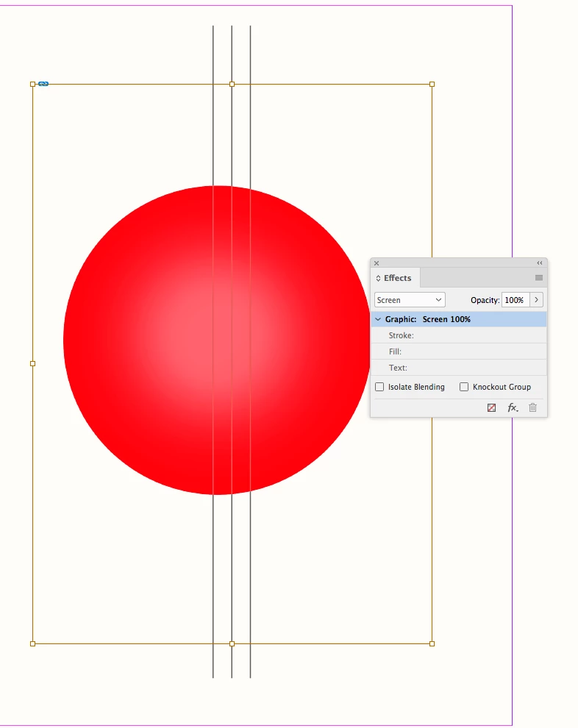Click the linked graphic chain badge on frame
The width and height of the screenshot is (578, 728).
pyautogui.click(x=43, y=84)
